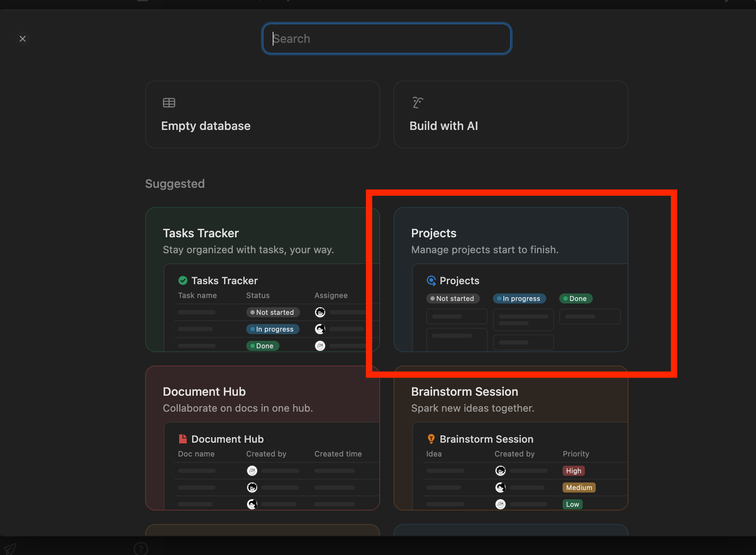Click the blue Projects target icon
The height and width of the screenshot is (555, 756).
pyautogui.click(x=431, y=280)
